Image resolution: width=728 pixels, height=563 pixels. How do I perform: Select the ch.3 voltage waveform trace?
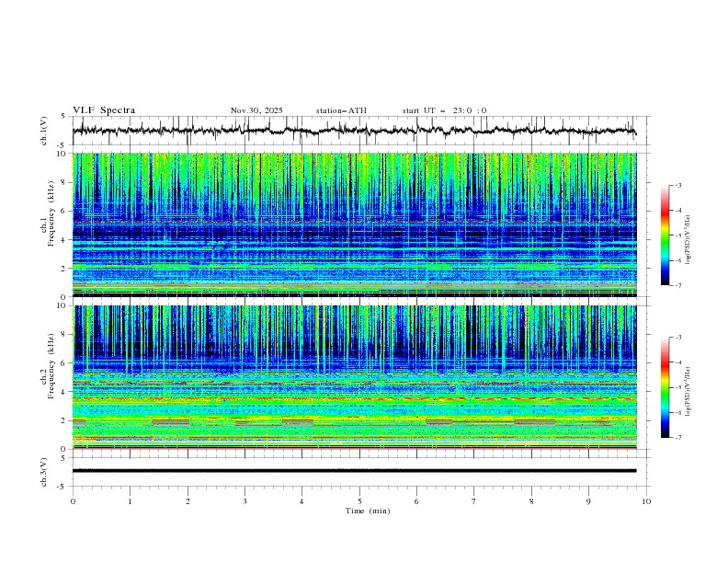[354, 471]
